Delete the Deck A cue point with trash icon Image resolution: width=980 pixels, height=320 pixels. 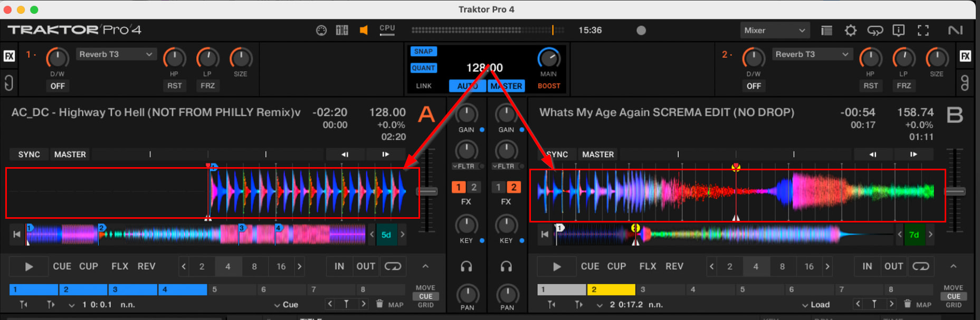coord(379,304)
